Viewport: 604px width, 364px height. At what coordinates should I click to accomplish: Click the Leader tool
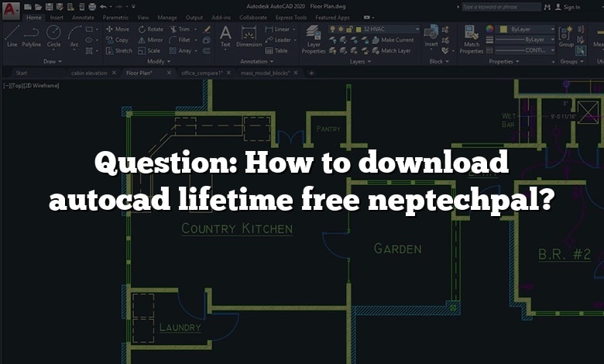[278, 39]
